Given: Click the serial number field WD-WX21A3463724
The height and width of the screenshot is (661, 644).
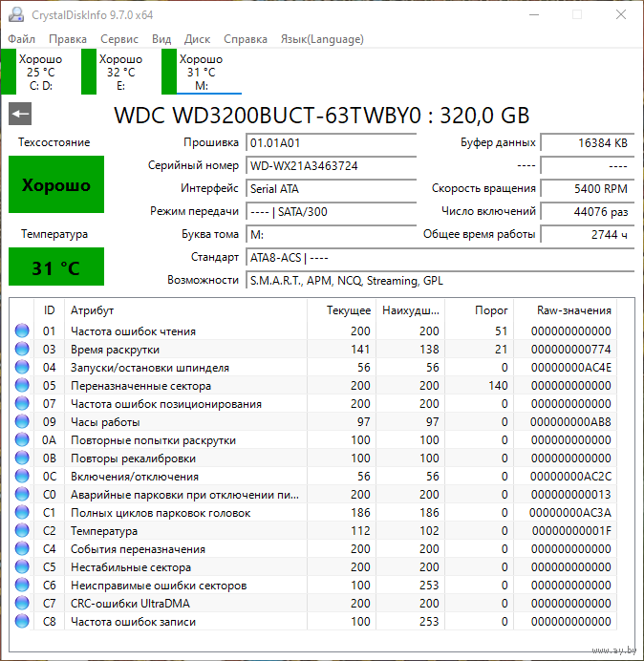Looking at the screenshot, I should pos(331,165).
